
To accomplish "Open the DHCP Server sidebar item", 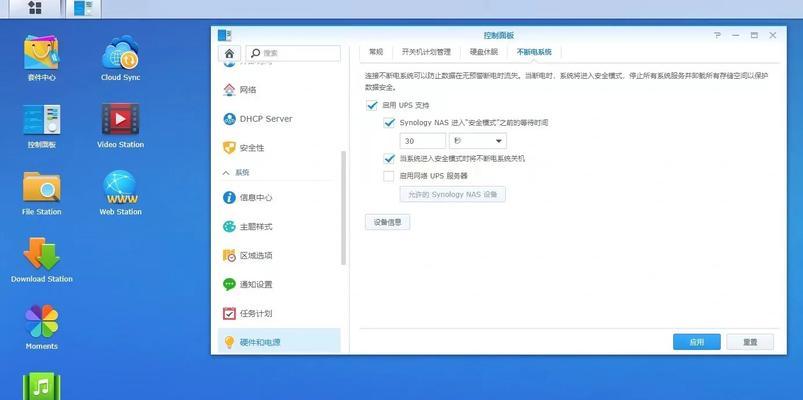I will (279, 119).
